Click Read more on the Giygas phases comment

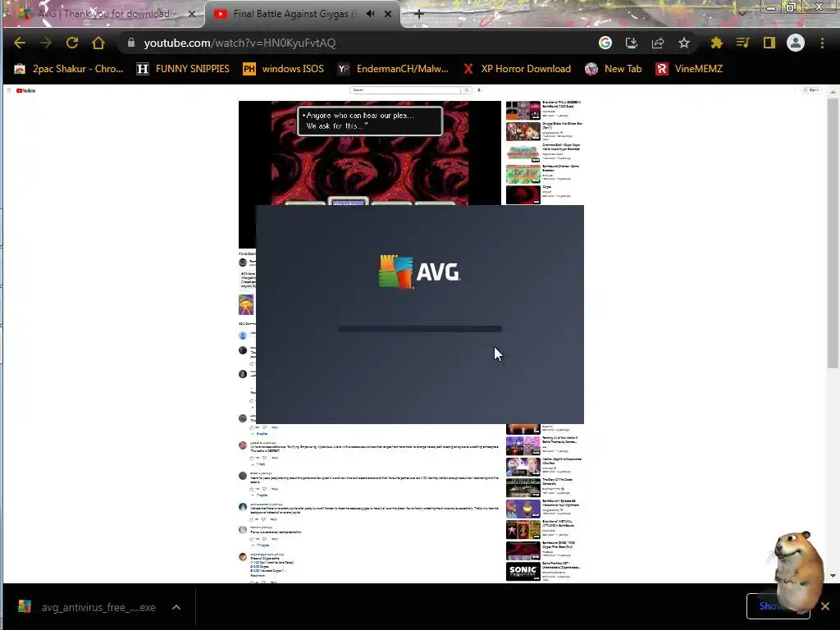pyautogui.click(x=257, y=575)
